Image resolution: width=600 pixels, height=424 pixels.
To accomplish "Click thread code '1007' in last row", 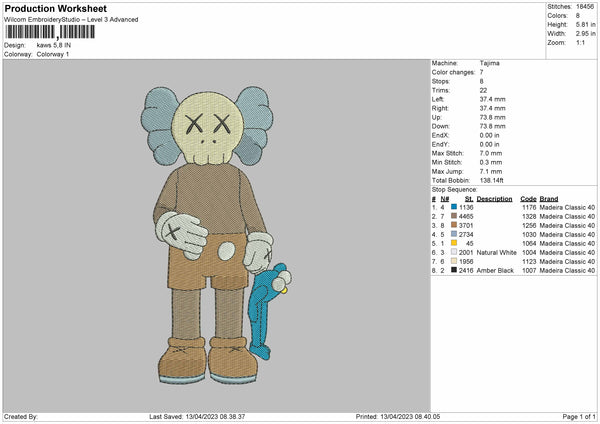I will coord(529,270).
